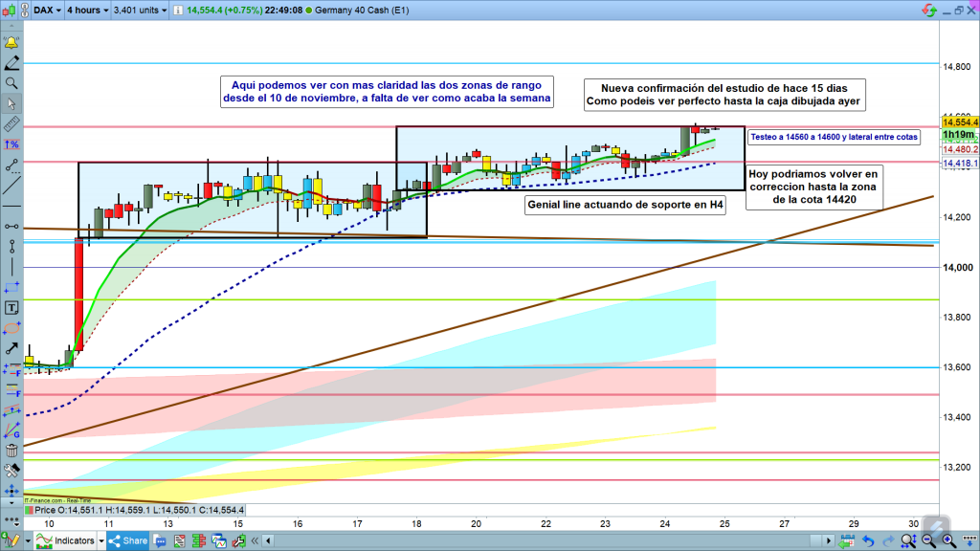
Task: Click the Share button
Action: [129, 540]
